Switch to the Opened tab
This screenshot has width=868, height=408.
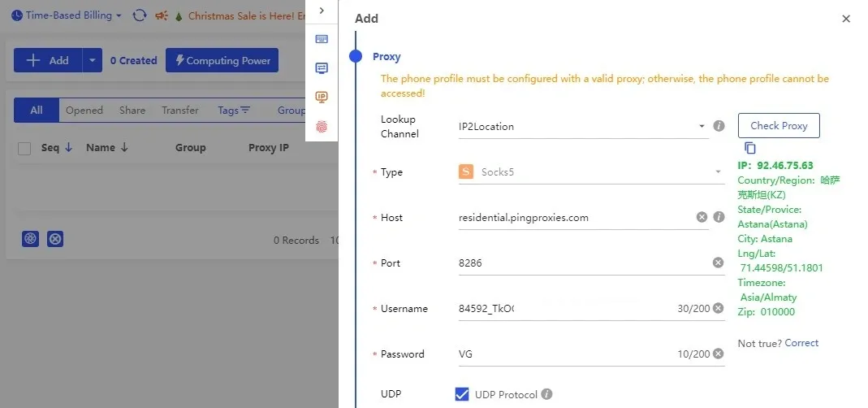[84, 111]
